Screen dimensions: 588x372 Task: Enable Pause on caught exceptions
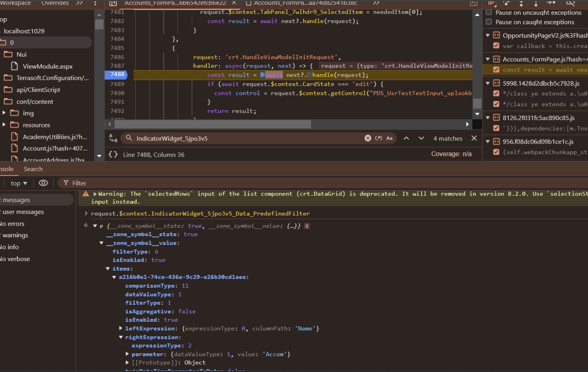489,22
